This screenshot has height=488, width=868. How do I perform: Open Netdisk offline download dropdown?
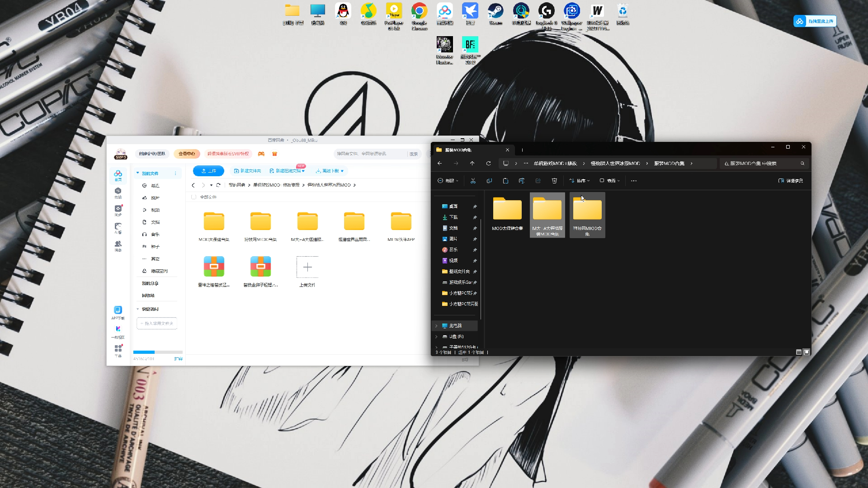tap(330, 171)
